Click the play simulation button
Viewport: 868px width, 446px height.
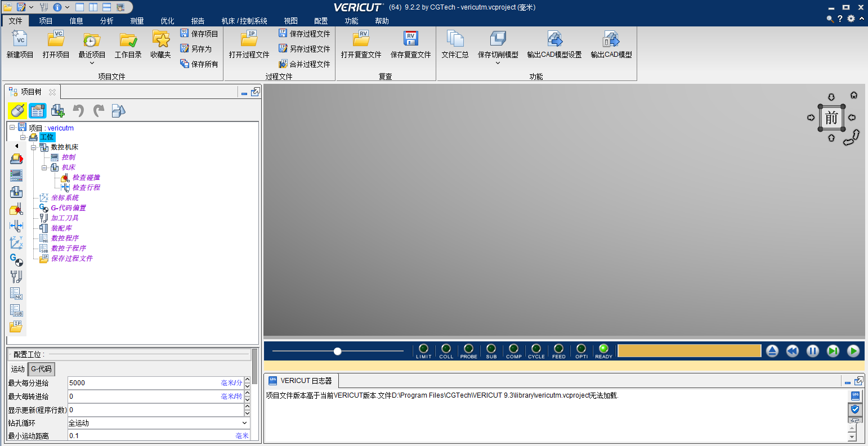853,351
